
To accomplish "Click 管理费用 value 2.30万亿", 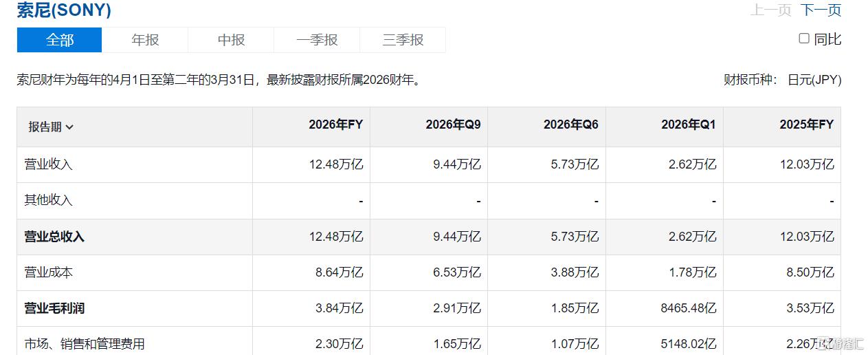I will click(340, 344).
